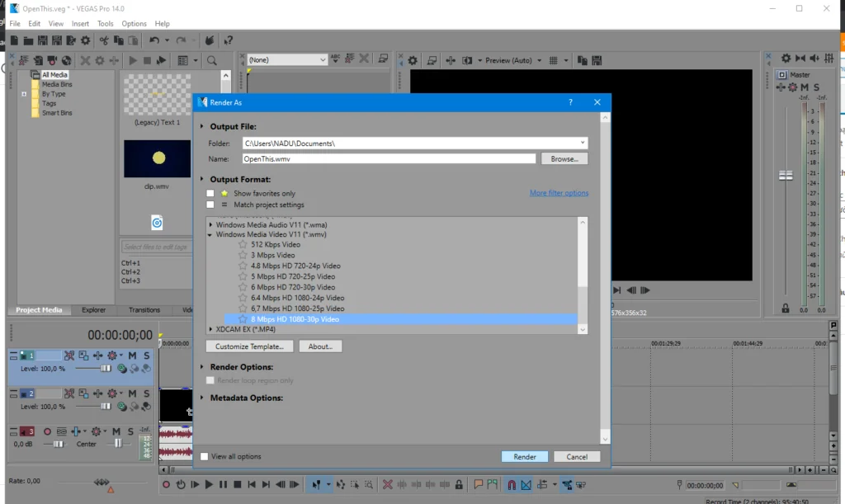Open Video Preview project properties gear
Image resolution: width=845 pixels, height=504 pixels.
point(413,60)
